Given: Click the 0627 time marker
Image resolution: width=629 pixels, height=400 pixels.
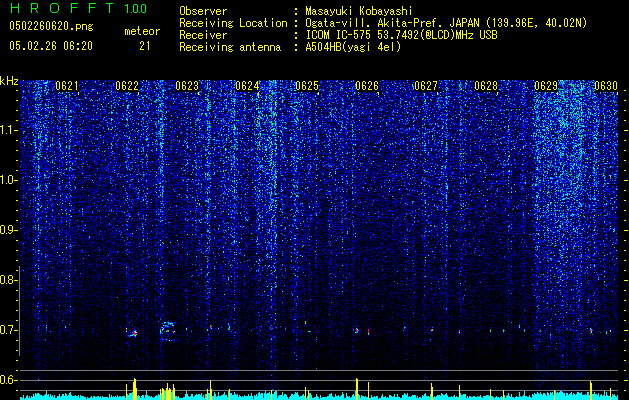Looking at the screenshot, I should coord(426,86).
